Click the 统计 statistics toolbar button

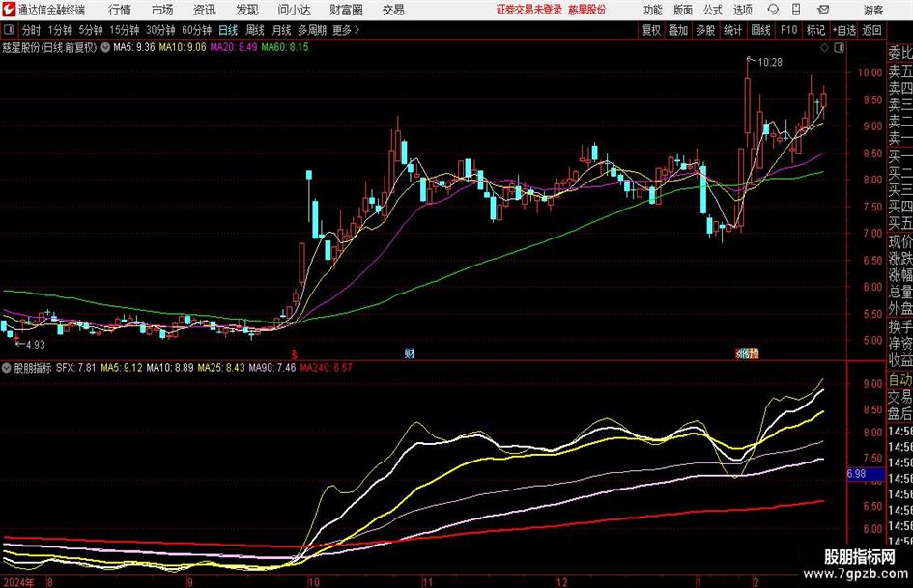pyautogui.click(x=732, y=30)
